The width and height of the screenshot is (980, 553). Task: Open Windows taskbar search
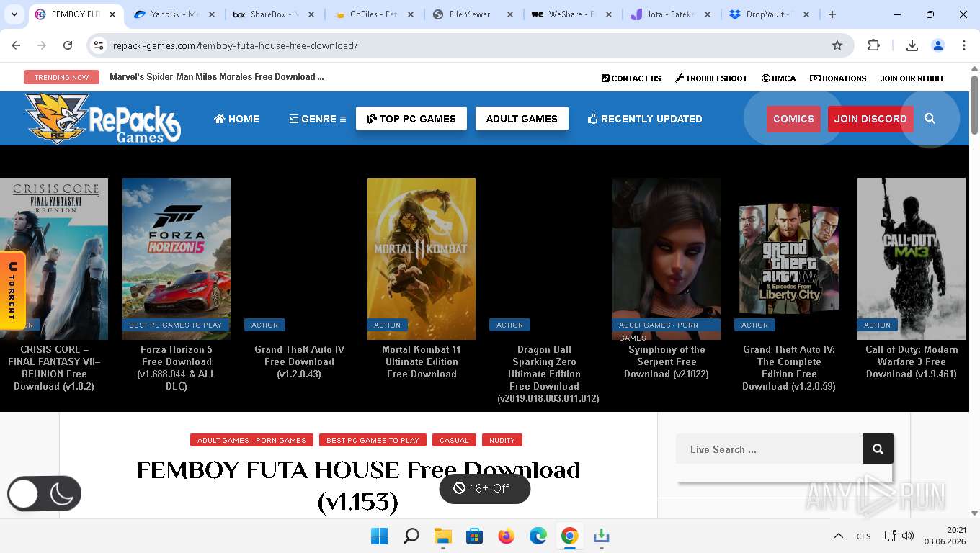click(411, 536)
